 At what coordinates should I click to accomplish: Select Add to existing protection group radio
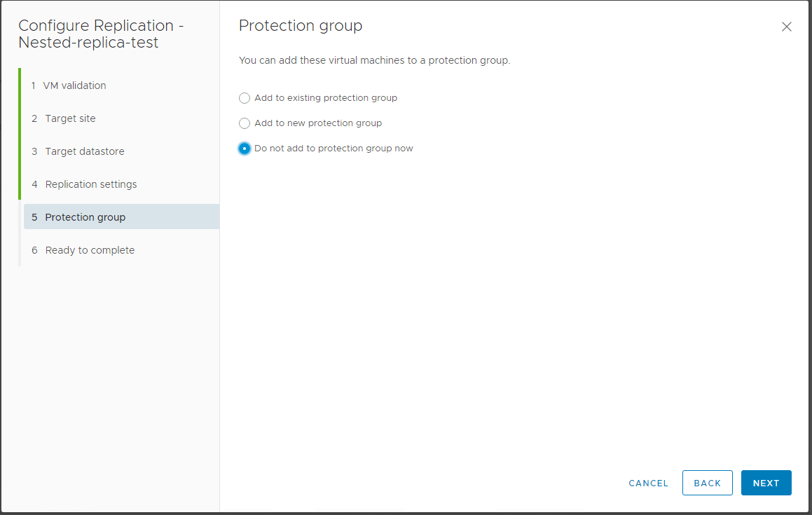tap(245, 98)
